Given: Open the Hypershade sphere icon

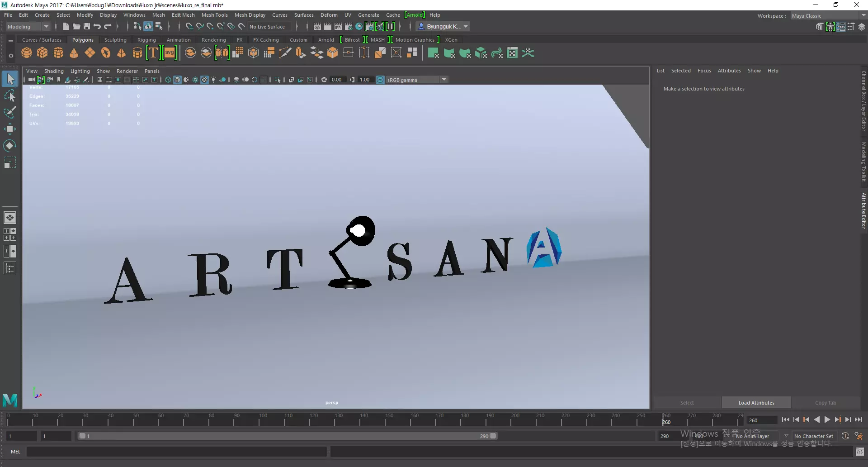Looking at the screenshot, I should (x=359, y=26).
